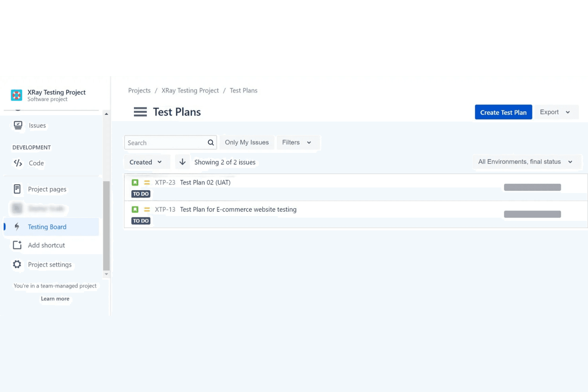588x392 pixels.
Task: Toggle the Only My Issues filter
Action: 247,143
